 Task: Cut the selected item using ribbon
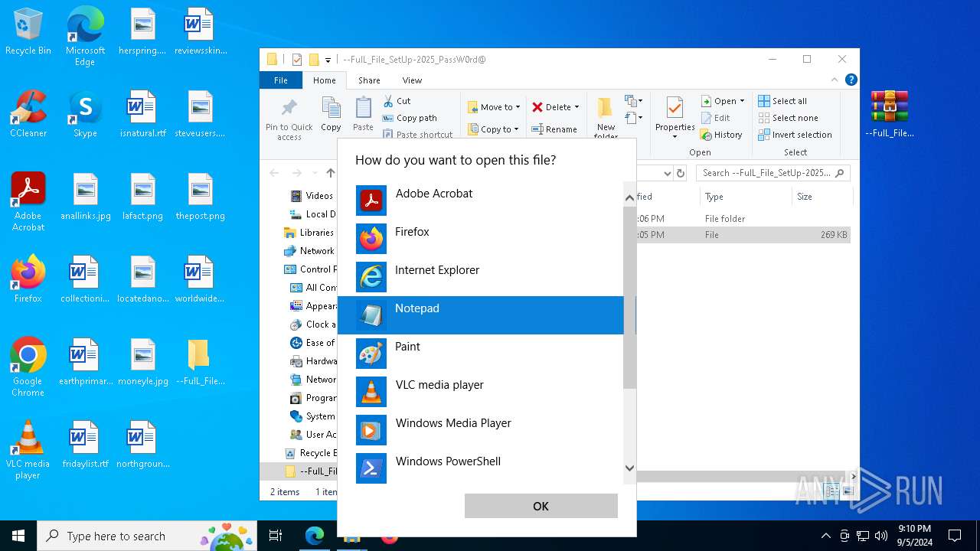point(397,101)
